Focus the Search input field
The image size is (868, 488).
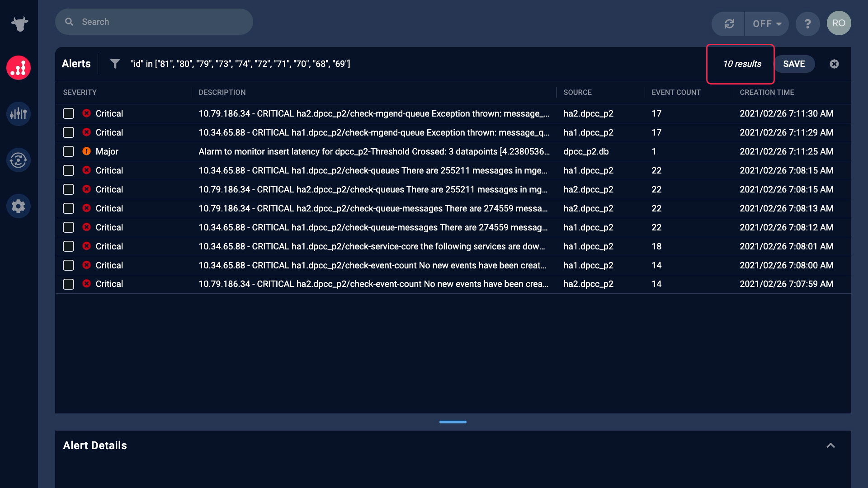point(154,22)
